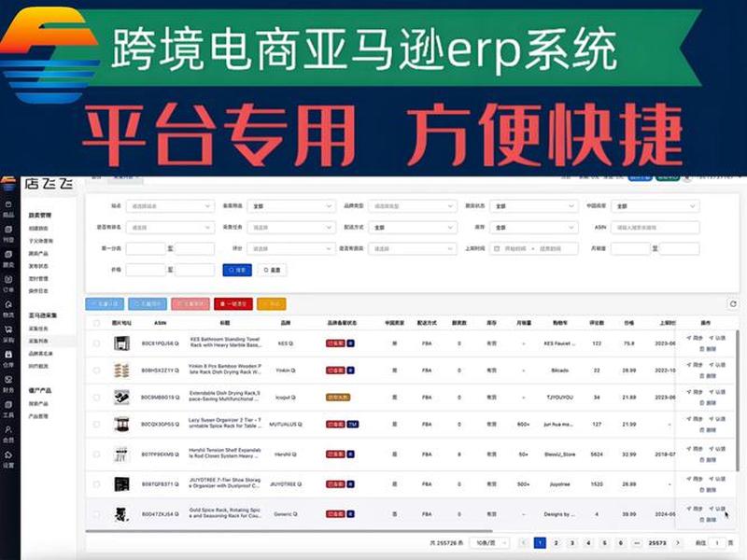Go to page 2 in pagination
The width and height of the screenshot is (747, 560).
(x=556, y=543)
